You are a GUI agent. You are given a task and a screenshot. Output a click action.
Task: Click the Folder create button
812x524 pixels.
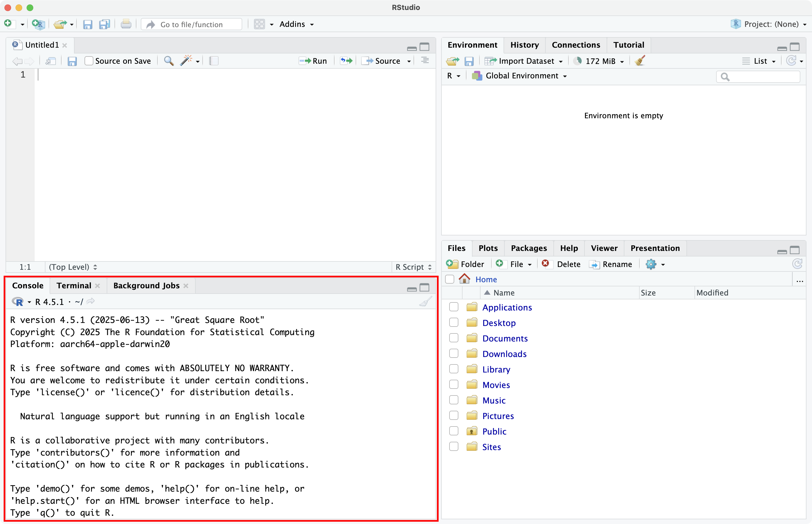[x=465, y=264]
